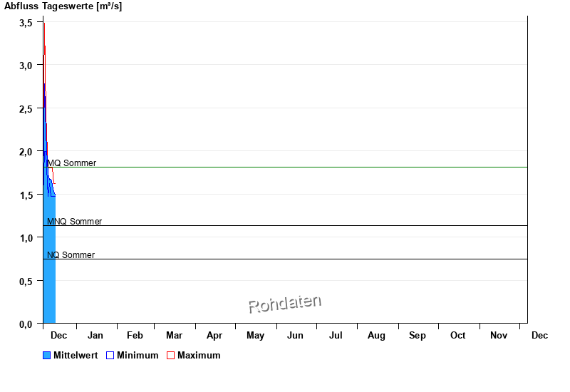Select the Minimum legend label
Screen dimensions: 570x392
[138, 356]
